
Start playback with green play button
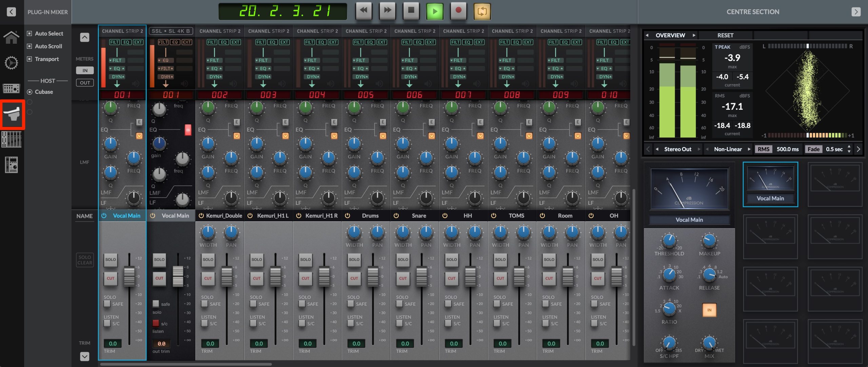coord(434,12)
